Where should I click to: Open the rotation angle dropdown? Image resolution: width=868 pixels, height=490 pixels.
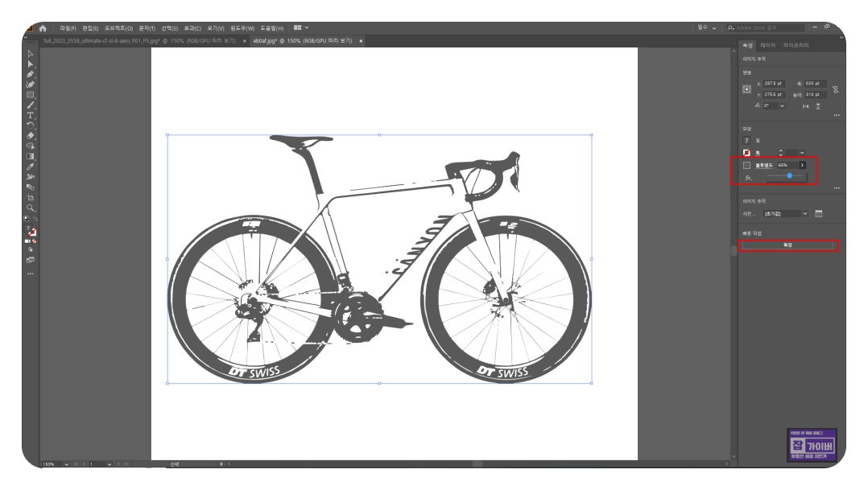[782, 105]
